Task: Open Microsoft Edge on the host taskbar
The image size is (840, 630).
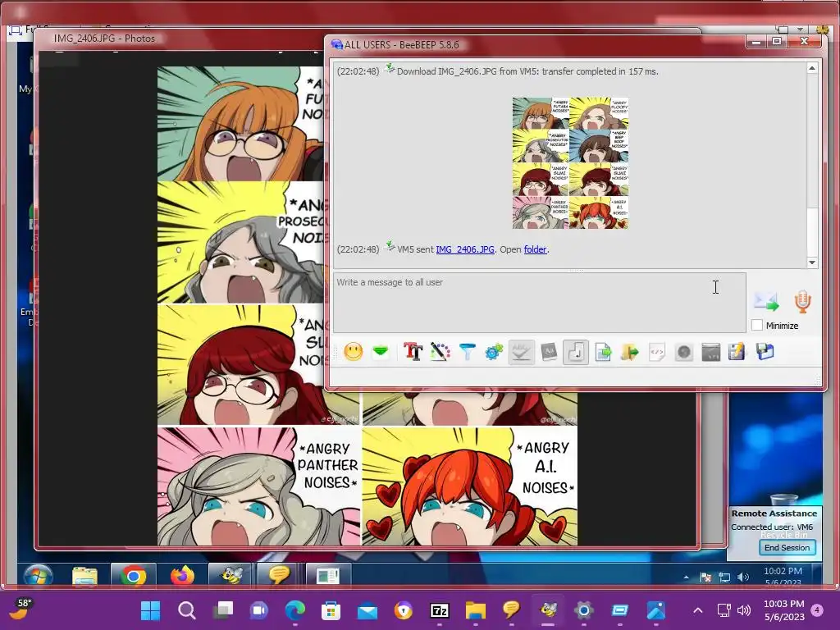Action: pos(295,610)
